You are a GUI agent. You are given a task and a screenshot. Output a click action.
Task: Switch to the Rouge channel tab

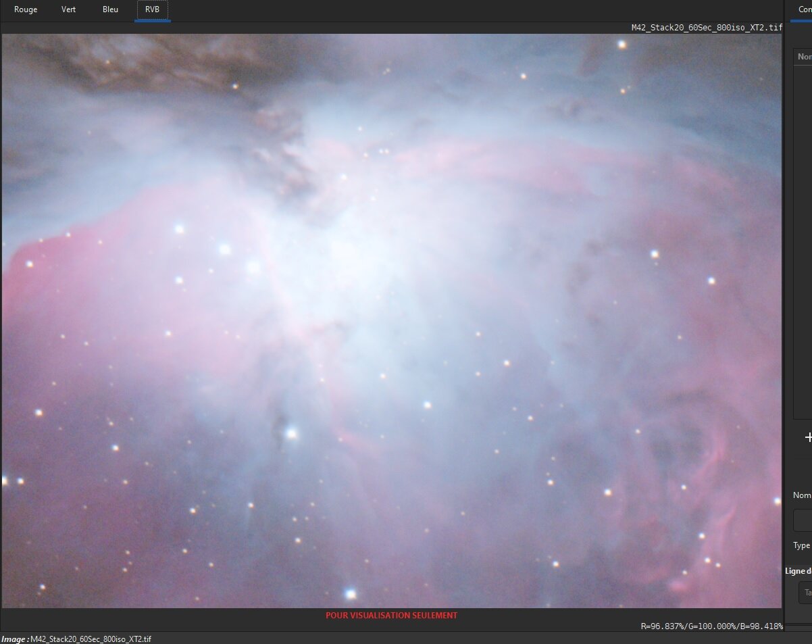click(x=26, y=9)
